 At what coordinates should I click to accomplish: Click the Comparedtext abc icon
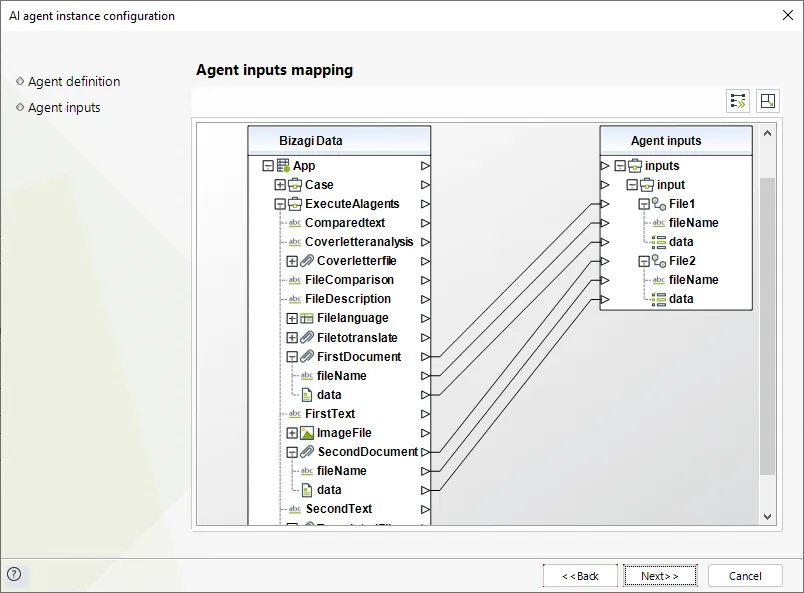click(295, 223)
